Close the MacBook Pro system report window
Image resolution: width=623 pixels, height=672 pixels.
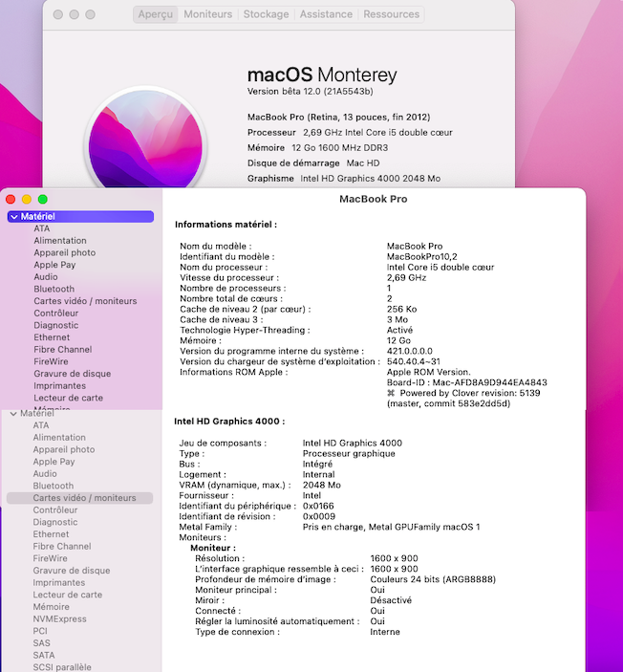[11, 199]
